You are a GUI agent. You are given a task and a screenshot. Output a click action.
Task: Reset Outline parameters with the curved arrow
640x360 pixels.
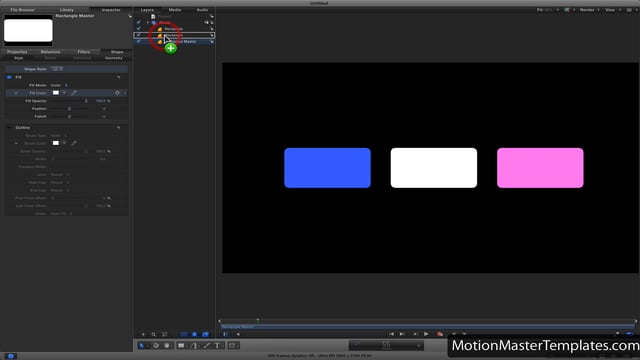tap(118, 128)
